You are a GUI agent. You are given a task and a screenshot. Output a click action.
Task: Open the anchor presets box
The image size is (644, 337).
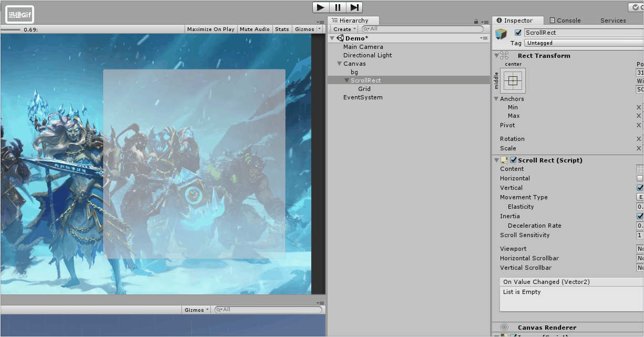coord(513,80)
